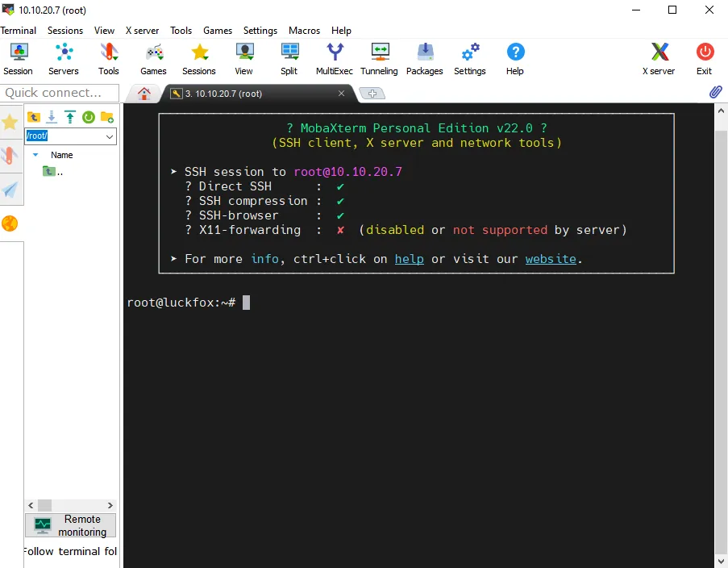Open the Packages toolbar icon
Screen dimensions: 728x568
[425, 59]
